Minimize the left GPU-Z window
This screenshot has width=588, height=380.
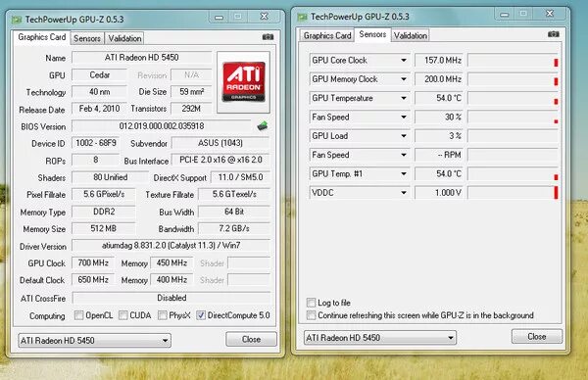220,17
